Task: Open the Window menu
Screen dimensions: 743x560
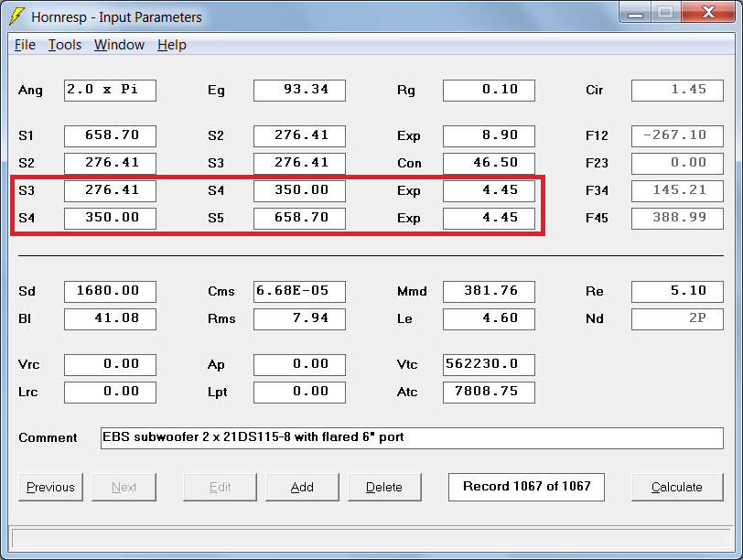Action: pos(119,45)
